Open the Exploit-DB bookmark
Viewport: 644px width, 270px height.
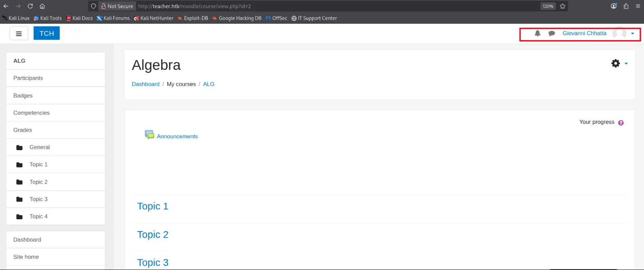[193, 18]
